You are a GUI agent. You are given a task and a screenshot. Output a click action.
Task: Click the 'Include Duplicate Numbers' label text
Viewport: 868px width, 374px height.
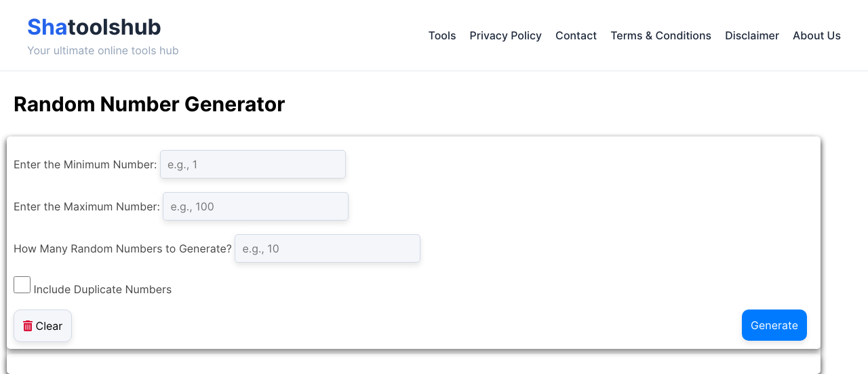pos(102,289)
